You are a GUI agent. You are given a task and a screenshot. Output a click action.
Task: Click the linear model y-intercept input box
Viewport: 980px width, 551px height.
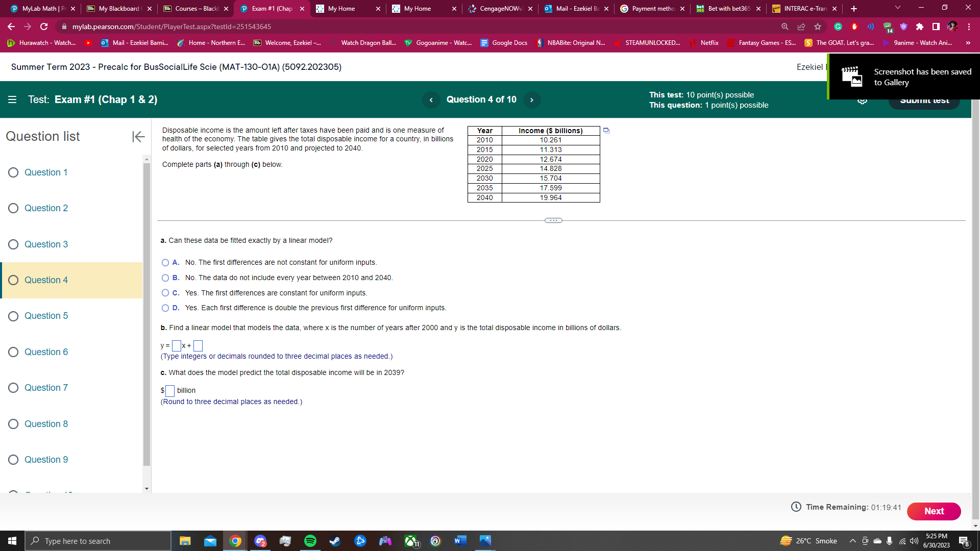[199, 346]
